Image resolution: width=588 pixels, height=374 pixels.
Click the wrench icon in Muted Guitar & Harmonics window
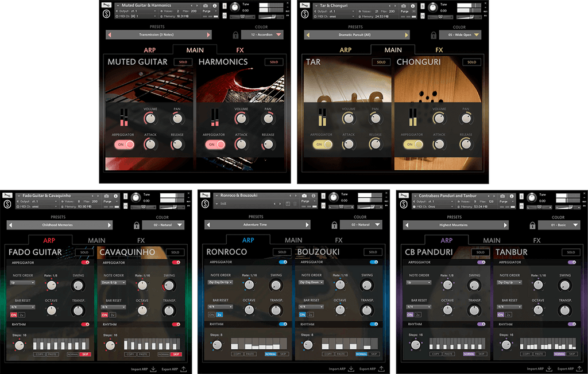[106, 5]
